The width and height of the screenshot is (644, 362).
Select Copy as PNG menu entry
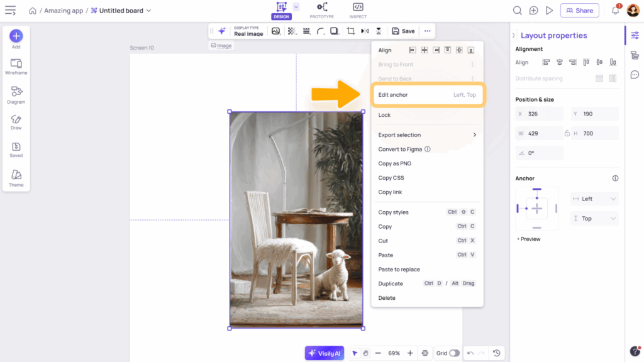pos(394,163)
